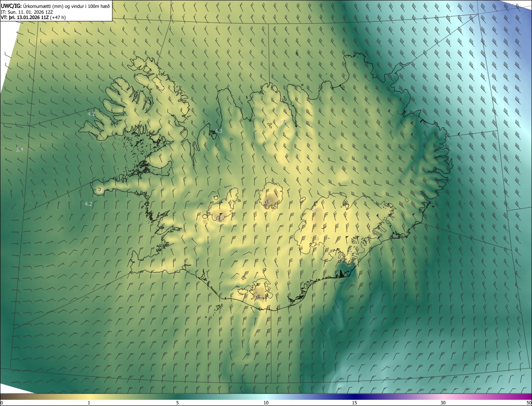
Task: Click the 4.3 value label on the map
Action: tap(218, 131)
